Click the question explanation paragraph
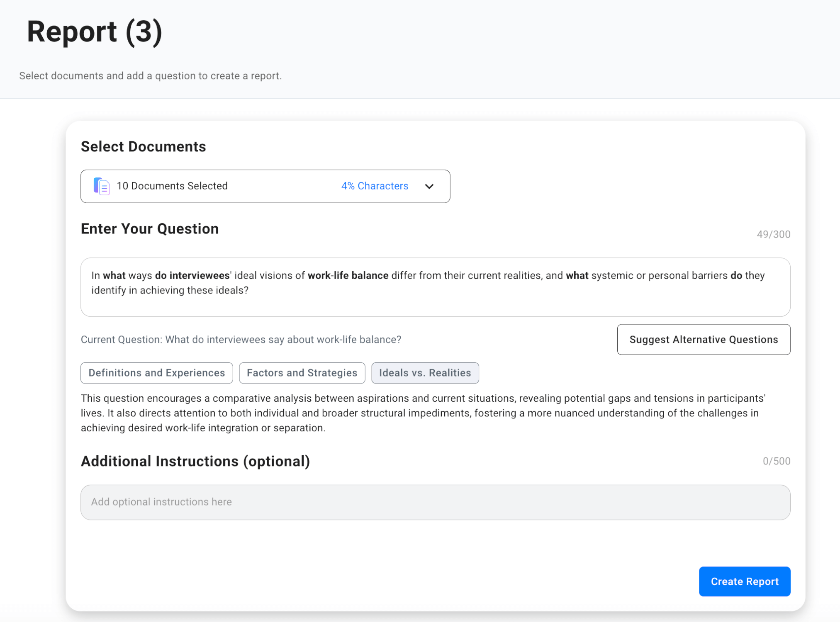Image resolution: width=840 pixels, height=622 pixels. click(423, 413)
